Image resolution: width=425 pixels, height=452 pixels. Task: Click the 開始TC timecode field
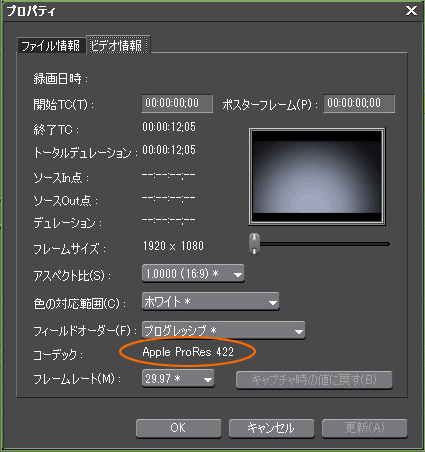177,103
